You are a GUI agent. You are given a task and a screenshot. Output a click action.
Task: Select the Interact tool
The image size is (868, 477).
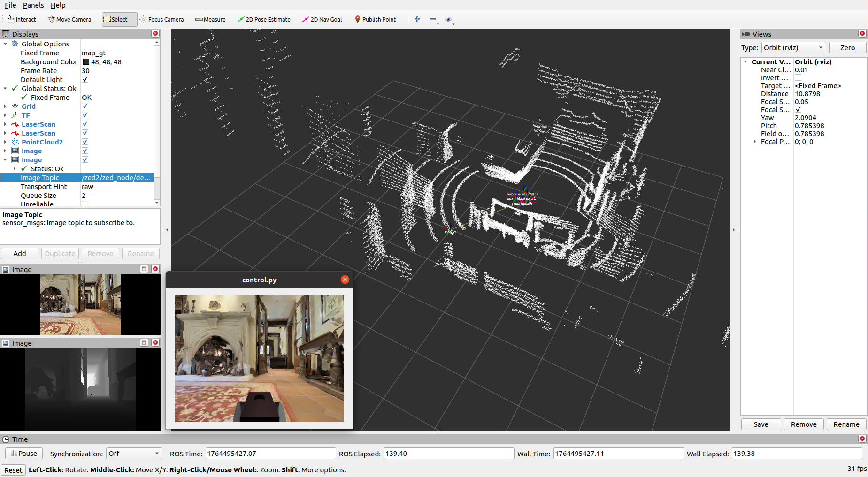(x=22, y=19)
